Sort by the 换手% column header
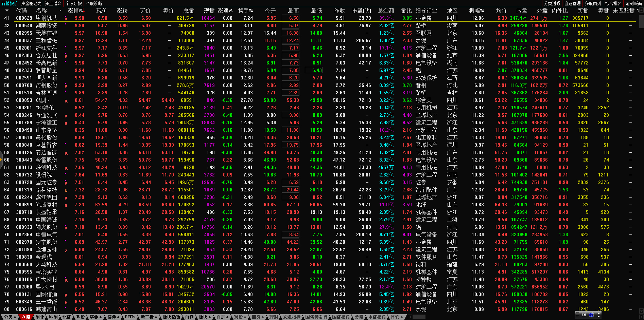The width and height of the screenshot is (644, 320). point(245,11)
